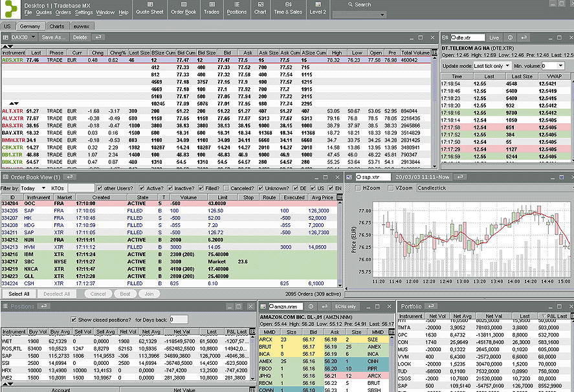Click the Delete button in DAX30 panel
The height and width of the screenshot is (392, 574).
click(x=80, y=38)
